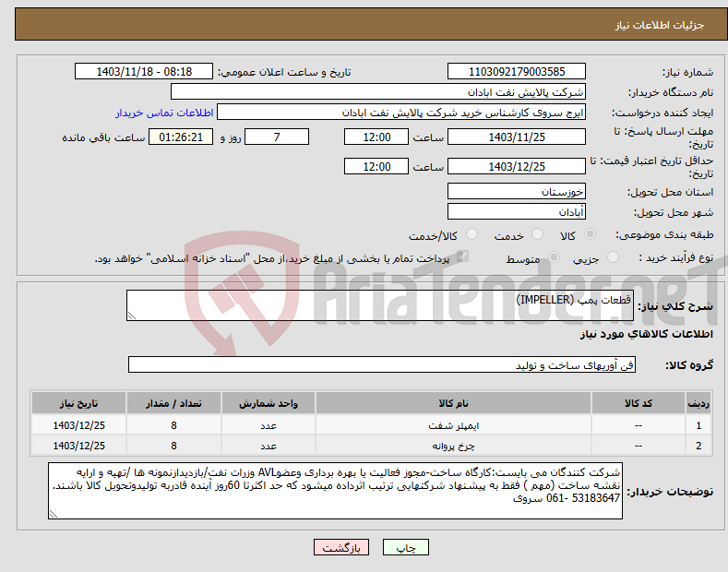Click the تاریخ نیاز column header
Image resolution: width=728 pixels, height=572 pixels.
[x=79, y=403]
